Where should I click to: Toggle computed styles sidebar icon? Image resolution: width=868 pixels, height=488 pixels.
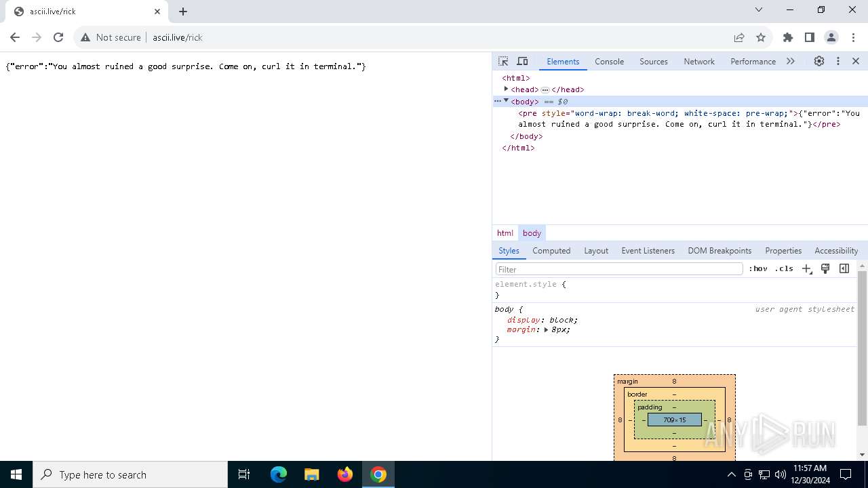pos(844,268)
